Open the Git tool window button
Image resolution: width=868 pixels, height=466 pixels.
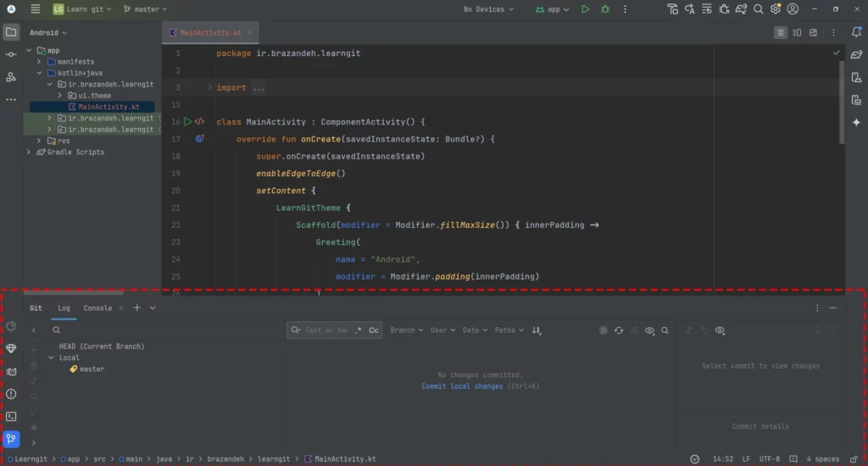(11, 439)
